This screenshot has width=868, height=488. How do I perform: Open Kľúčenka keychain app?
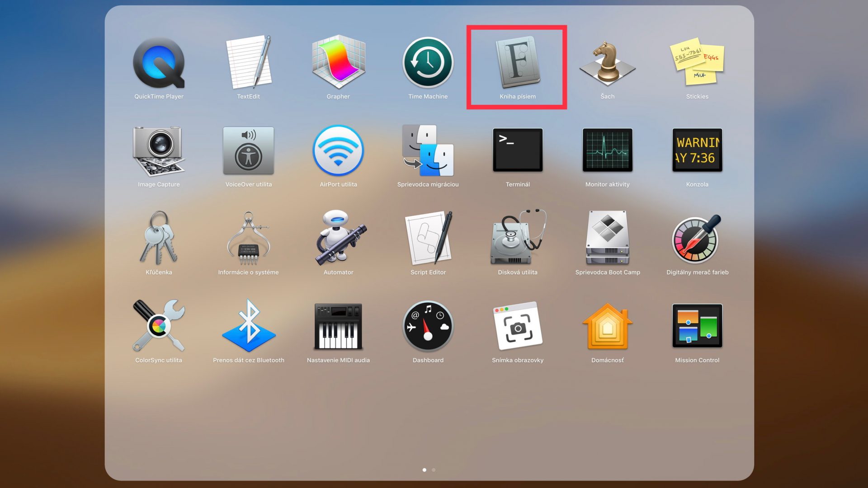click(x=159, y=238)
